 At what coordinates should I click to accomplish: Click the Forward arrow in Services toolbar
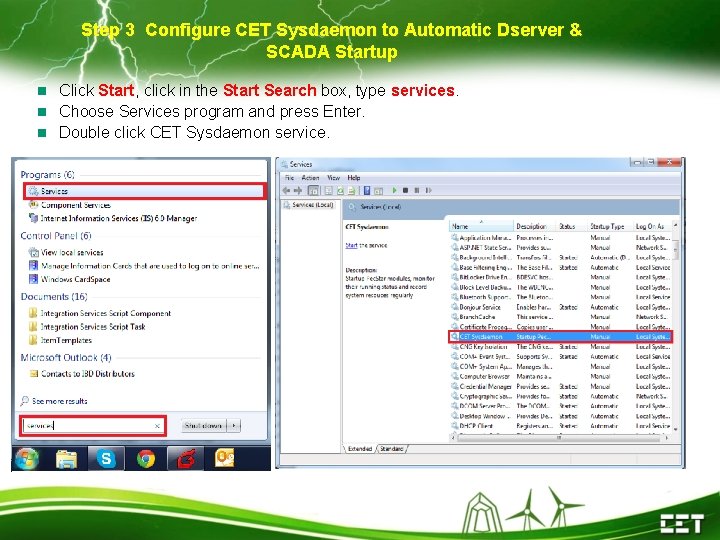(298, 190)
